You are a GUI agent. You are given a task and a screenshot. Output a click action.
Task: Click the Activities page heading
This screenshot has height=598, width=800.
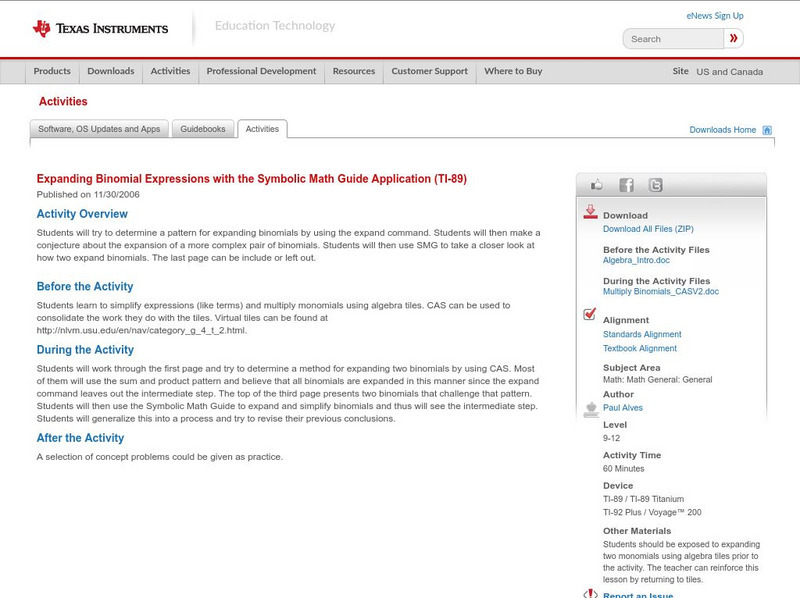coord(63,102)
